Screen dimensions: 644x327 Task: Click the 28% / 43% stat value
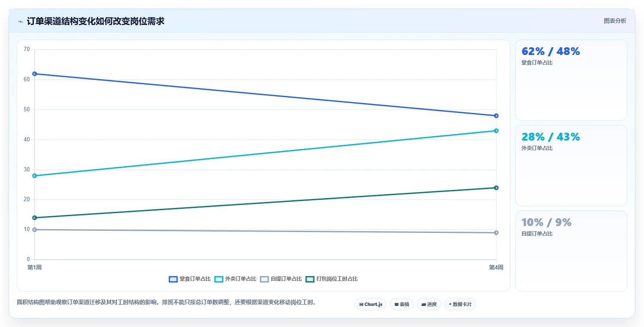[x=551, y=137]
